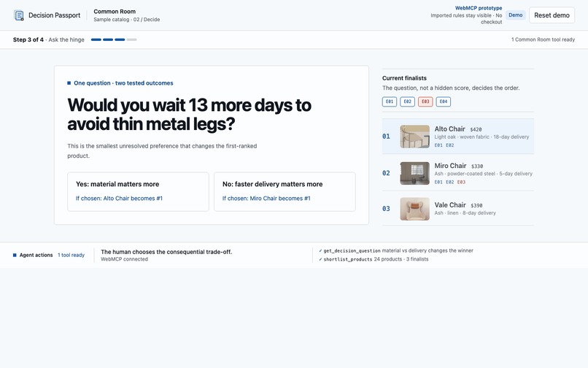Click 'Ash · powder-coated steel · 5-day delivery' text
This screenshot has height=368, width=588.
(484, 174)
